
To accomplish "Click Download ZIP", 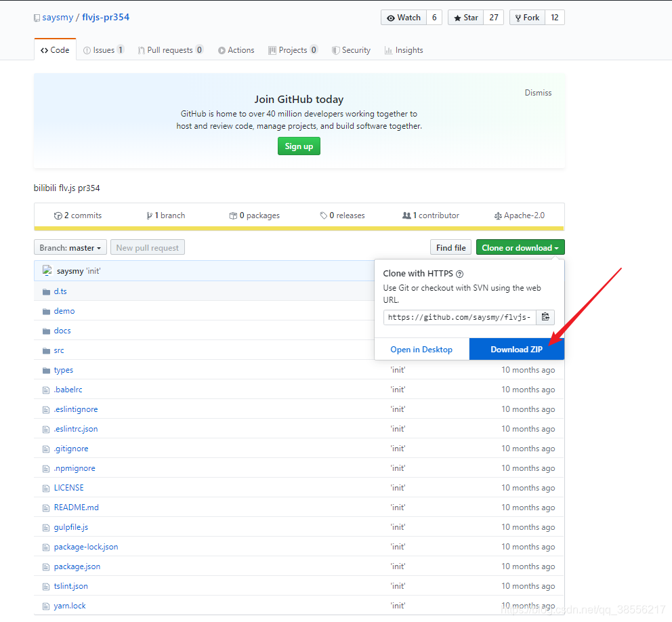I will (x=516, y=349).
